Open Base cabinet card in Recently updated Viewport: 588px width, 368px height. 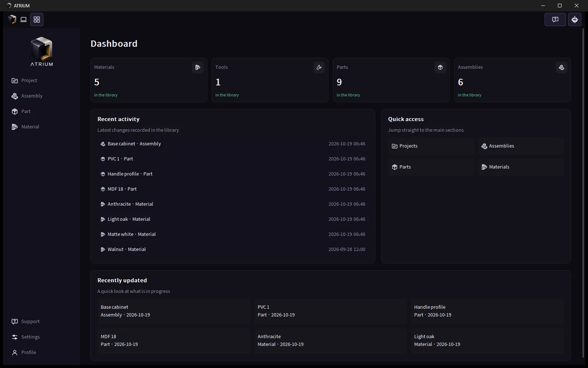point(174,311)
